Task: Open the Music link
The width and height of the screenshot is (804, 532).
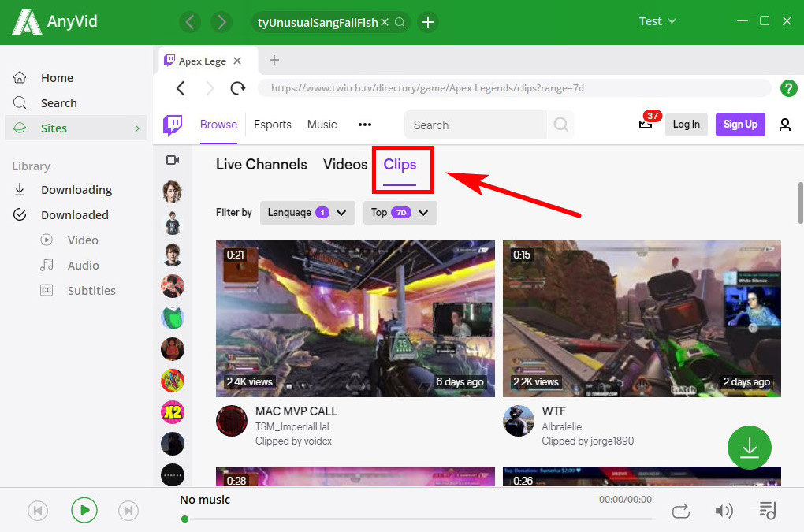Action: point(322,125)
